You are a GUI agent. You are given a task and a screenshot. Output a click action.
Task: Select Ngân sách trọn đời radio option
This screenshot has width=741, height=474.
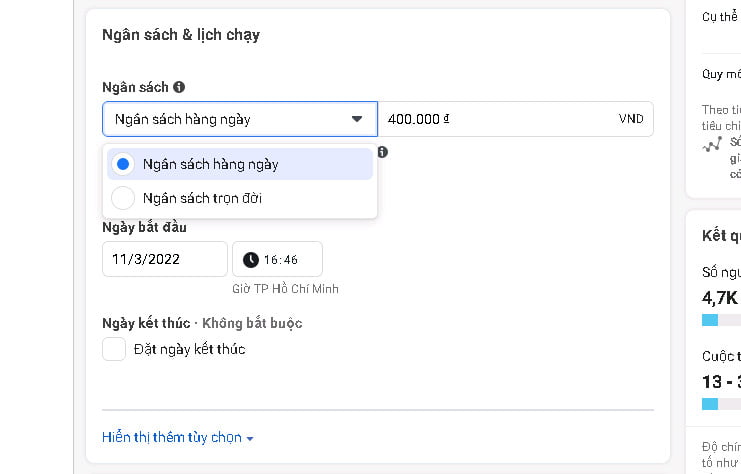(240, 198)
